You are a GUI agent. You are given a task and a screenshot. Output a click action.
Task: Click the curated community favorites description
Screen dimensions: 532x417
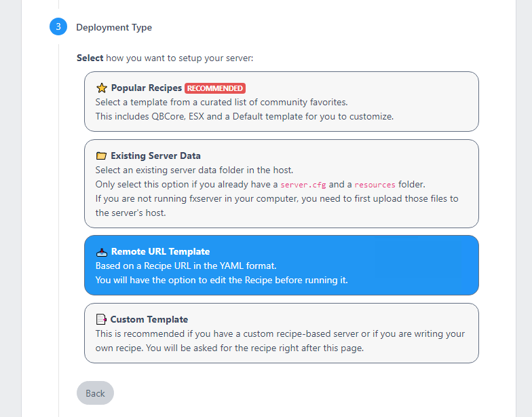click(x=221, y=102)
